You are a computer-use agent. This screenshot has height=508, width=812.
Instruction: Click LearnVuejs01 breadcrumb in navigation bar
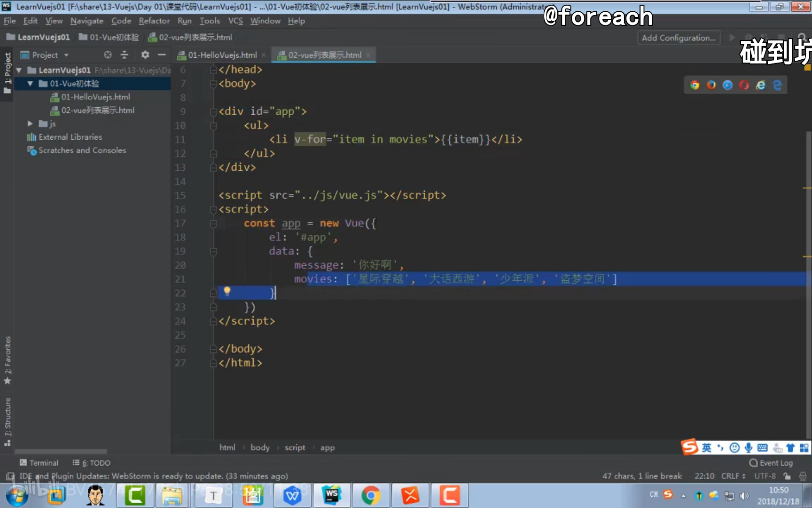[x=38, y=37]
